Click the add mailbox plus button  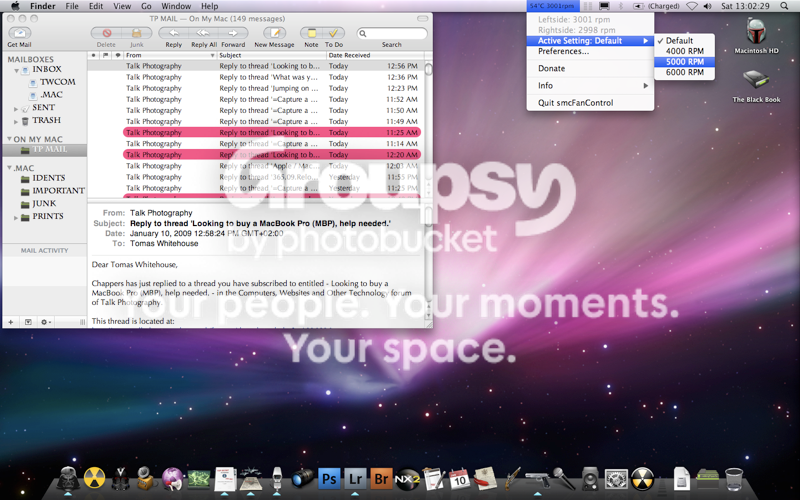[x=11, y=322]
